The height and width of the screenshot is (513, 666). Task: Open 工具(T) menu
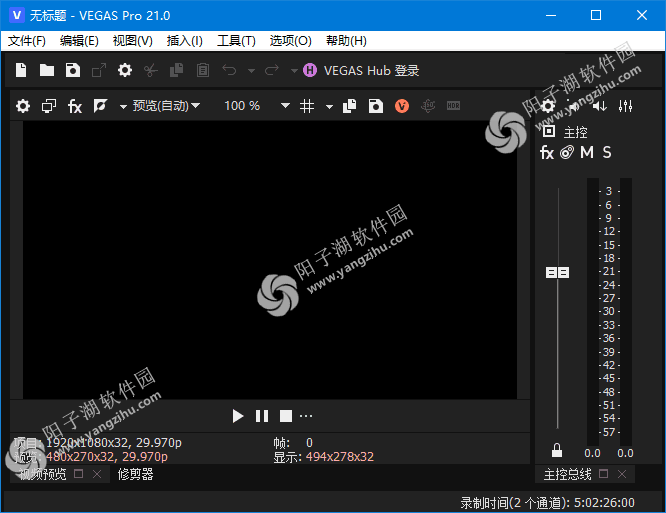236,41
